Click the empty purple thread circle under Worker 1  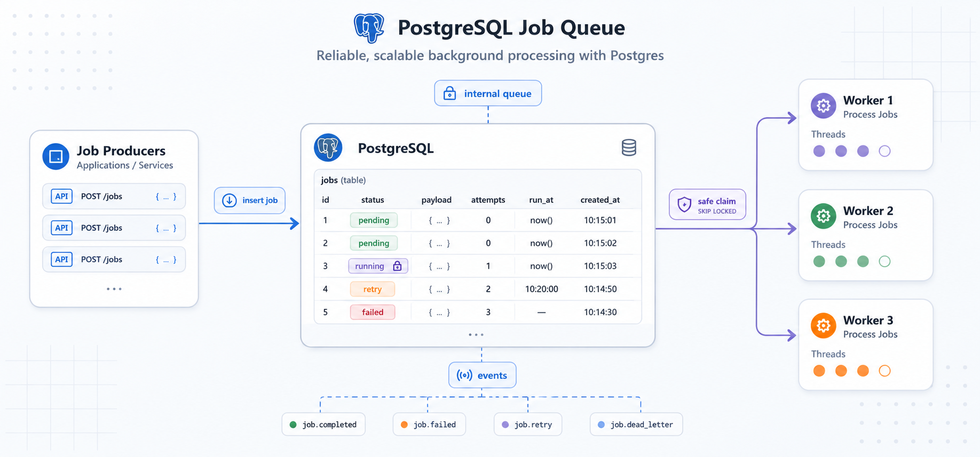[884, 151]
